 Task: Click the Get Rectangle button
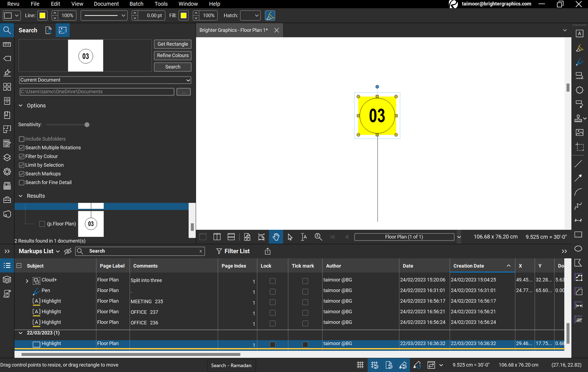click(x=172, y=44)
